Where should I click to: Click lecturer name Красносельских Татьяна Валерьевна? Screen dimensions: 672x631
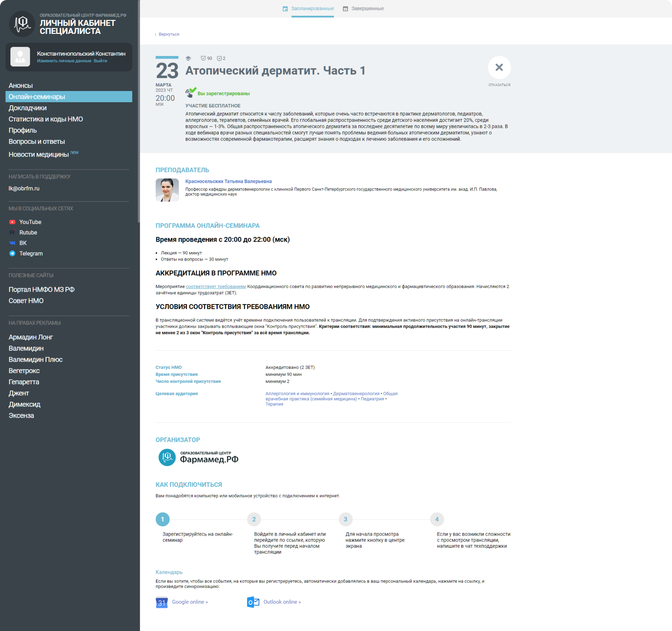click(229, 181)
